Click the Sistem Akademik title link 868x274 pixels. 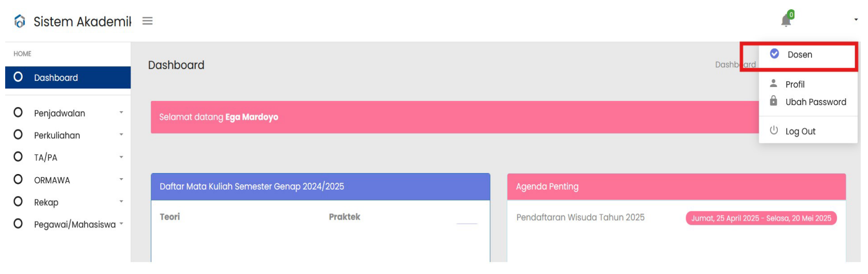point(82,22)
